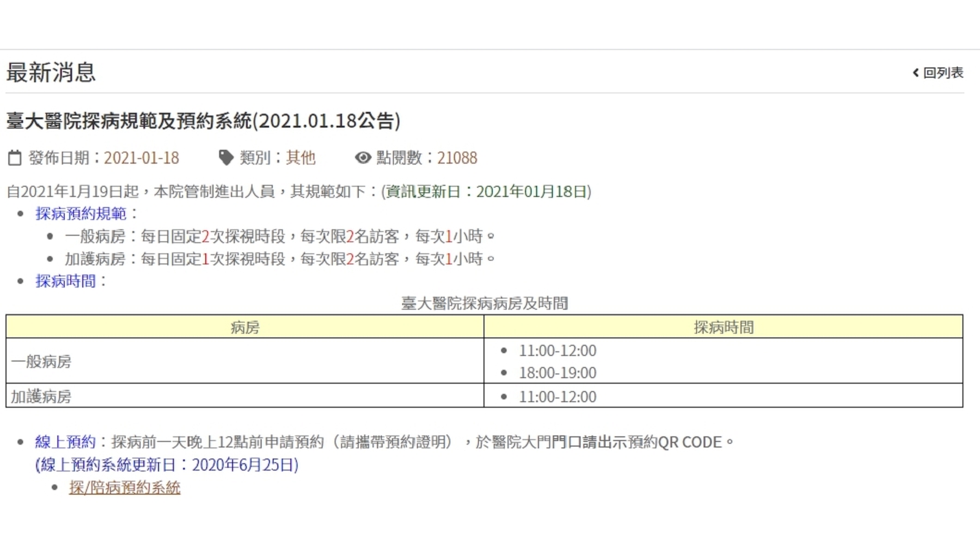Click the 探病時間 table header
Viewport: 980px width, 551px height.
tap(723, 326)
